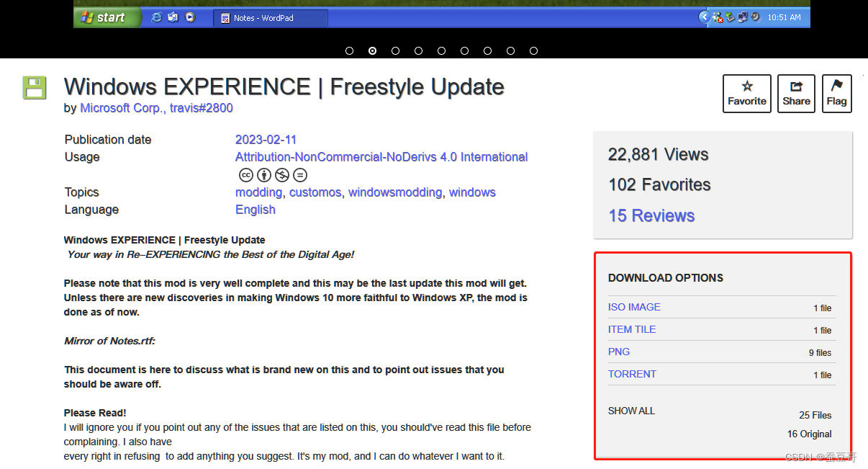Open the PNG download option

(x=619, y=352)
